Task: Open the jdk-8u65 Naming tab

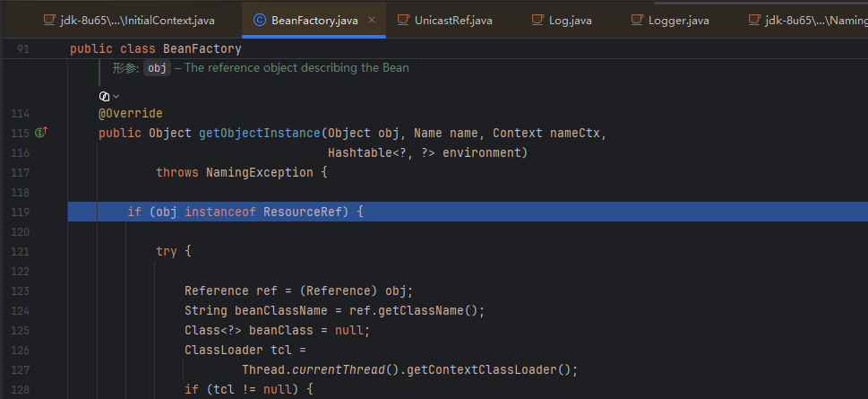Action: pyautogui.click(x=808, y=21)
